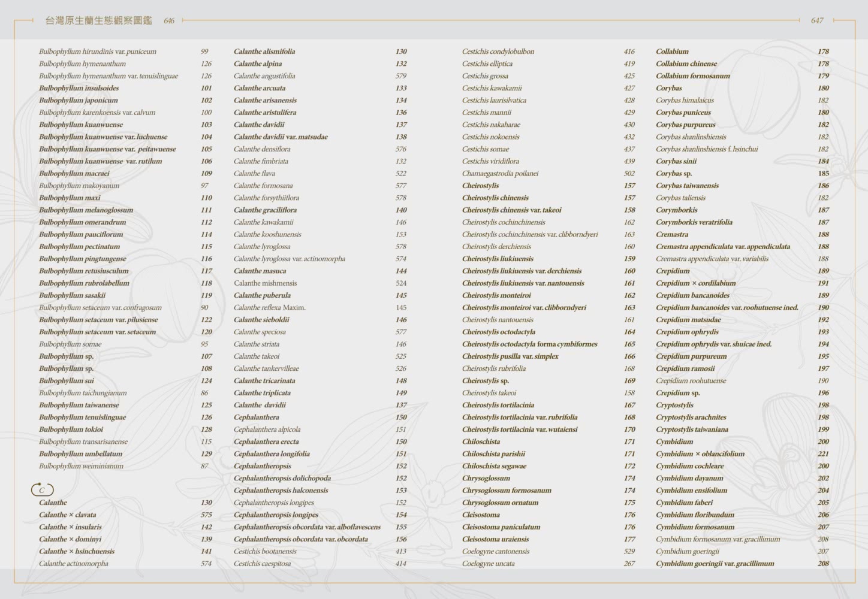This screenshot has width=868, height=599.
Task: Open the Bulbophyllum japonicum index entry
Action: 79,101
